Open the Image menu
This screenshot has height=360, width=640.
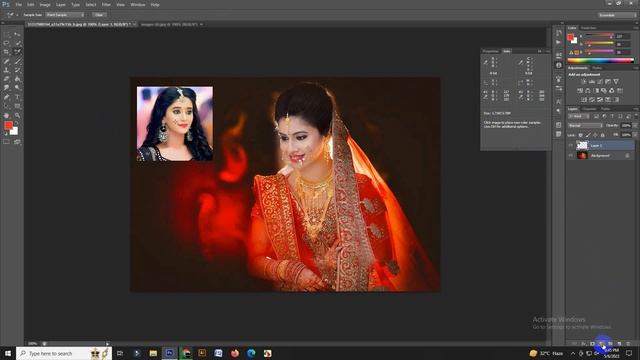click(x=45, y=4)
